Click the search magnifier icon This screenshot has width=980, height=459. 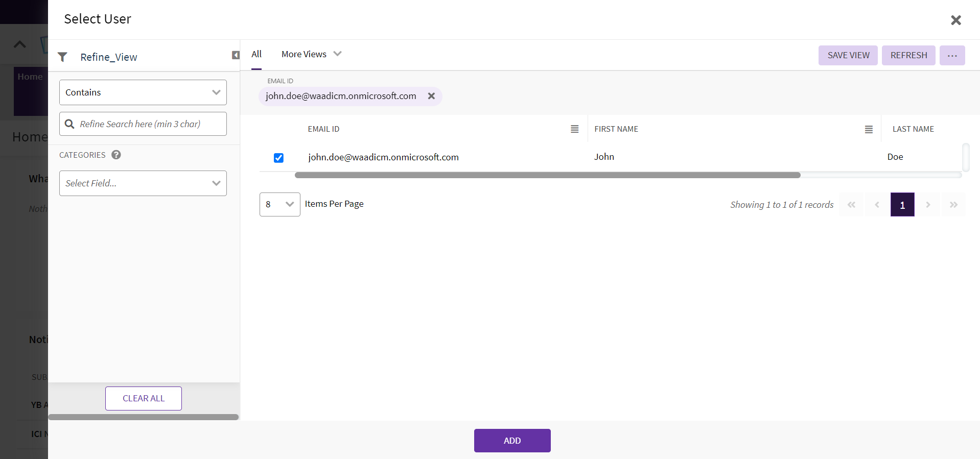[70, 124]
